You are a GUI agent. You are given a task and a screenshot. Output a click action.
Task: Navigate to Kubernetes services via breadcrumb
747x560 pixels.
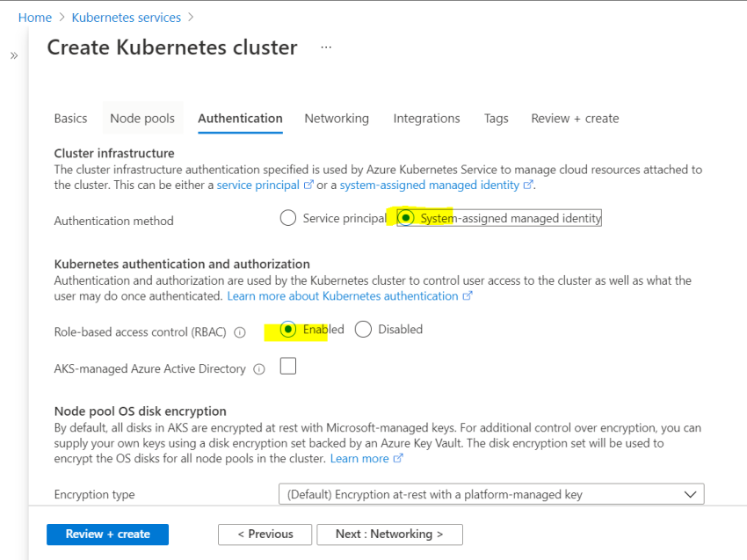126,17
